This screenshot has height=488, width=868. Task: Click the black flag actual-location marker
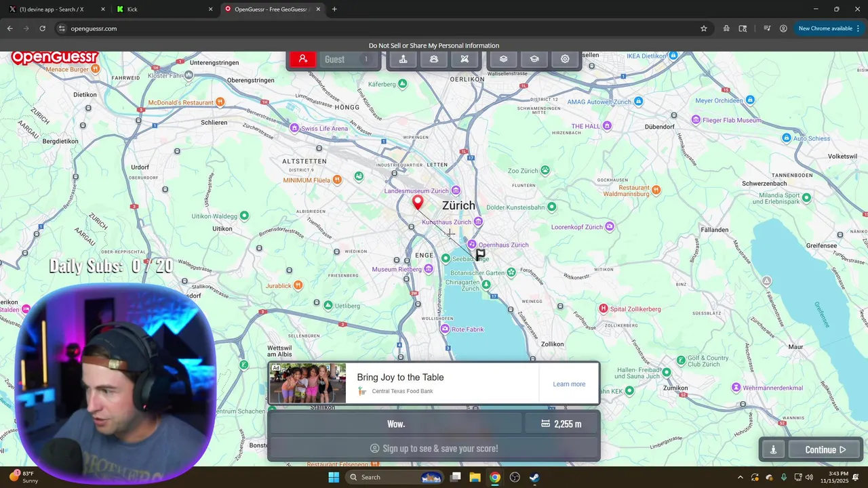click(x=480, y=254)
